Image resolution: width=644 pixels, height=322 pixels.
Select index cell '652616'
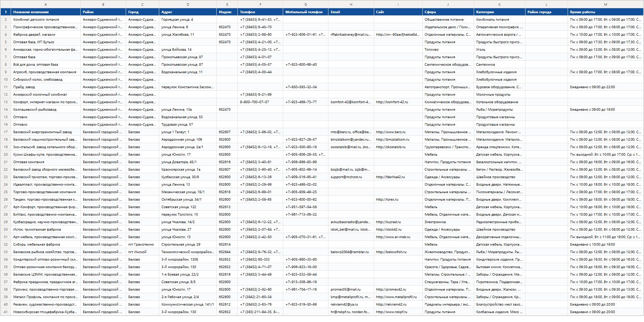click(227, 162)
